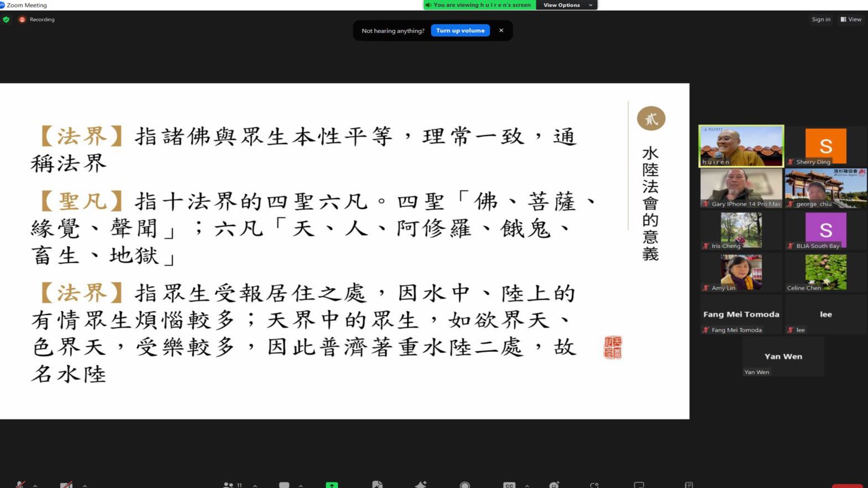Click the green Share Screen icon
868x488 pixels.
(x=332, y=485)
